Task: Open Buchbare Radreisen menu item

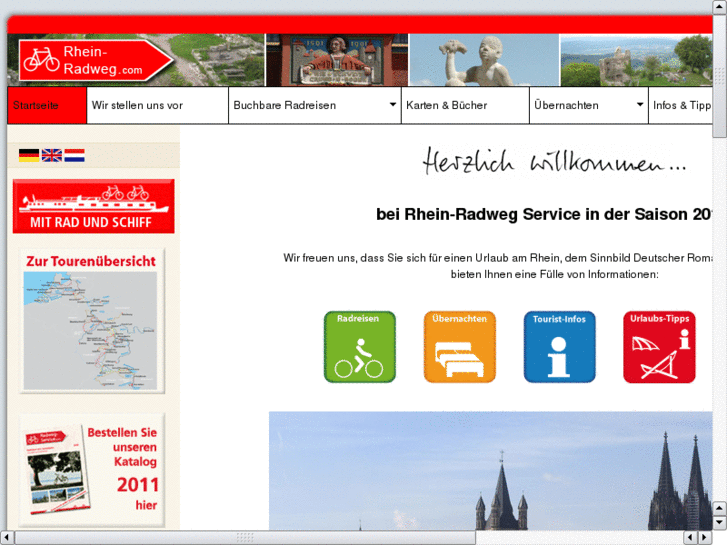Action: tap(314, 105)
